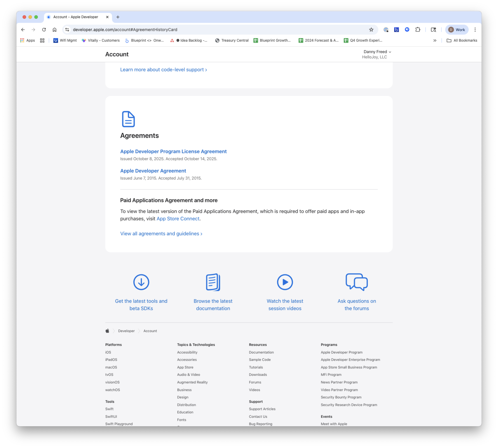Image resolution: width=498 pixels, height=448 pixels.
Task: Click the Agreements document icon
Action: tap(128, 119)
